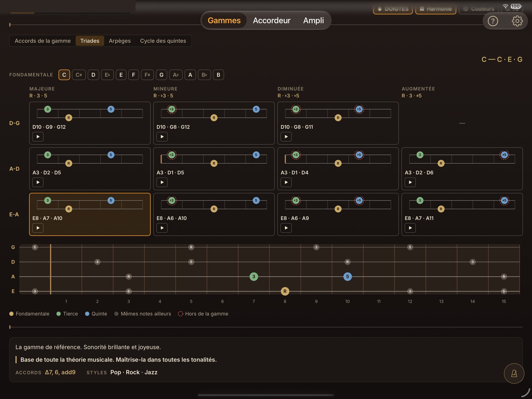Tap the blue fifth note on the A string
The width and height of the screenshot is (532, 399).
tap(347, 276)
